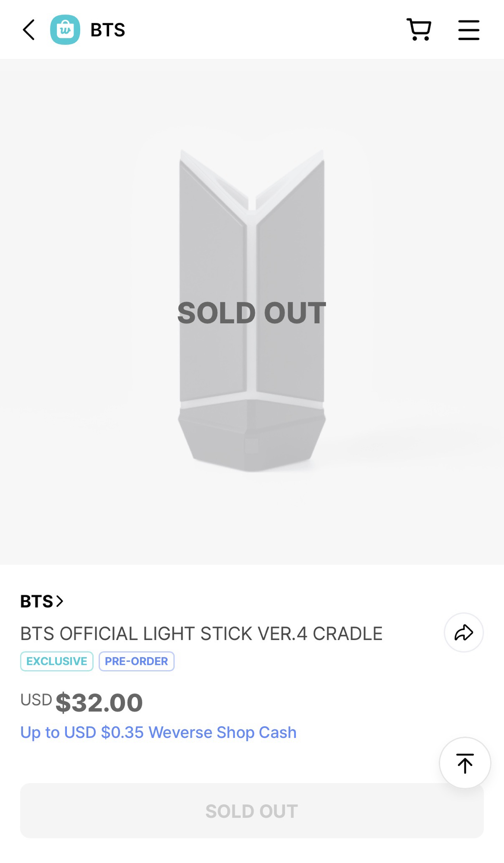504x863 pixels.
Task: Tap the BTS title in the header
Action: 108,30
